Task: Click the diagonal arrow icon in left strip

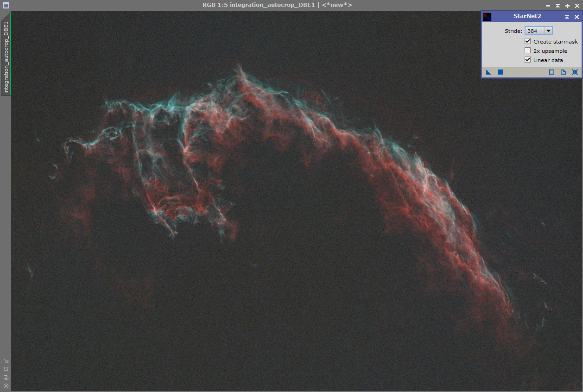Action: pyautogui.click(x=6, y=361)
